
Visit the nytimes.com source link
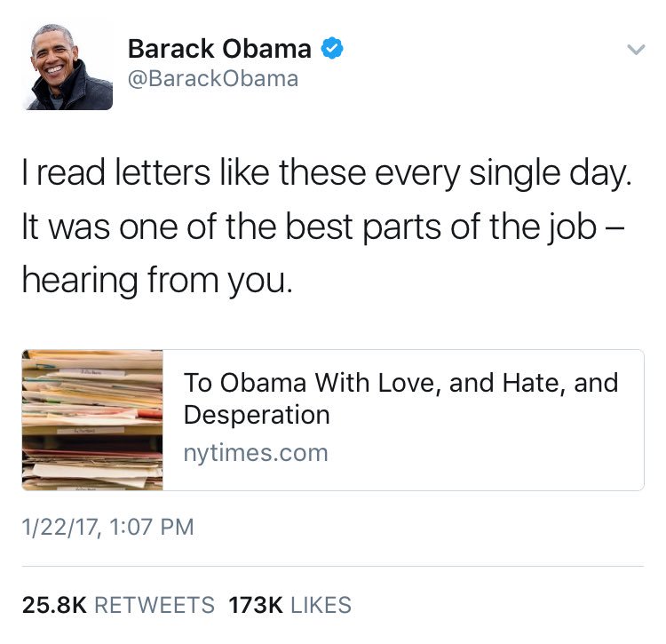coord(256,453)
